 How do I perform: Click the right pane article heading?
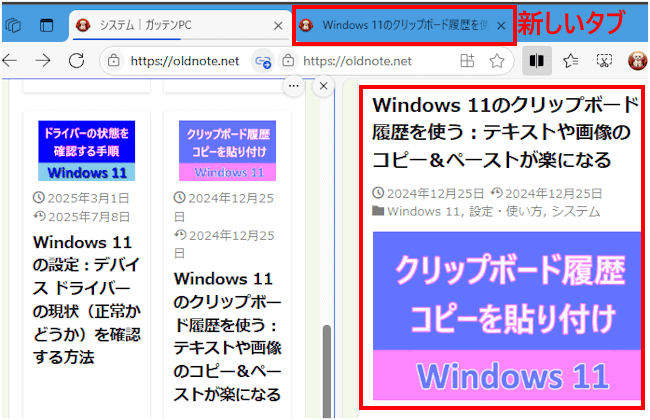click(505, 132)
